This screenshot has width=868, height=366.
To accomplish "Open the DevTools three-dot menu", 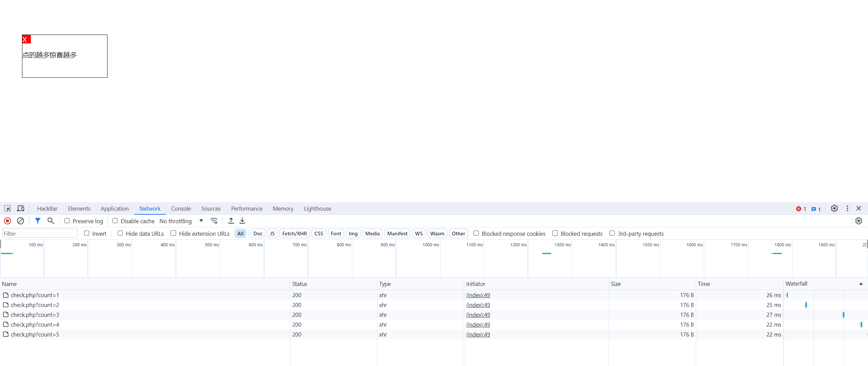I will click(847, 208).
